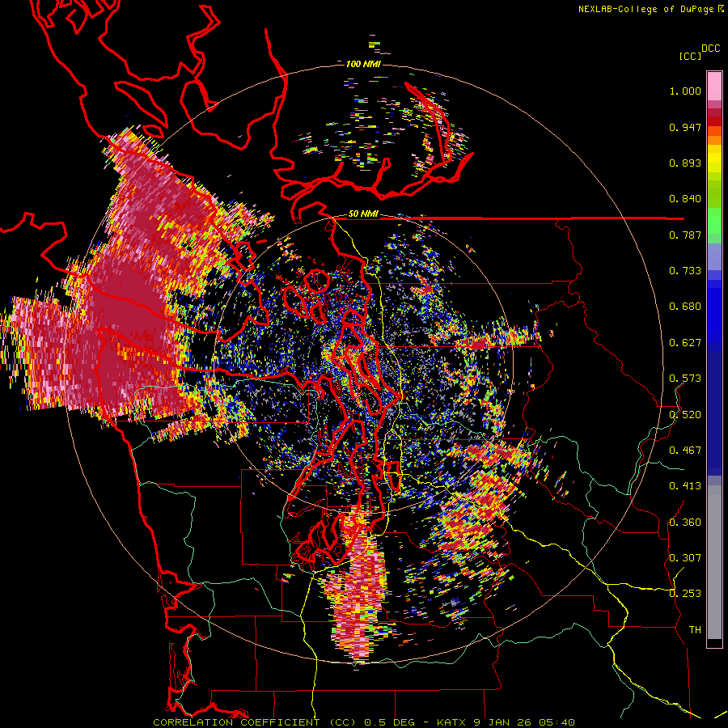This screenshot has width=728, height=728.
Task: Click the yellow segment of the color bar
Action: coord(714,159)
